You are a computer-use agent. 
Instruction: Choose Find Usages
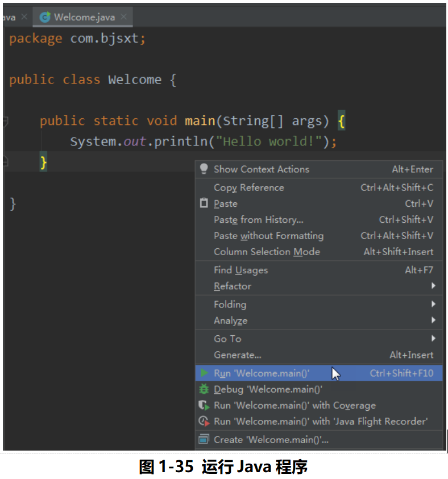[x=319, y=270]
